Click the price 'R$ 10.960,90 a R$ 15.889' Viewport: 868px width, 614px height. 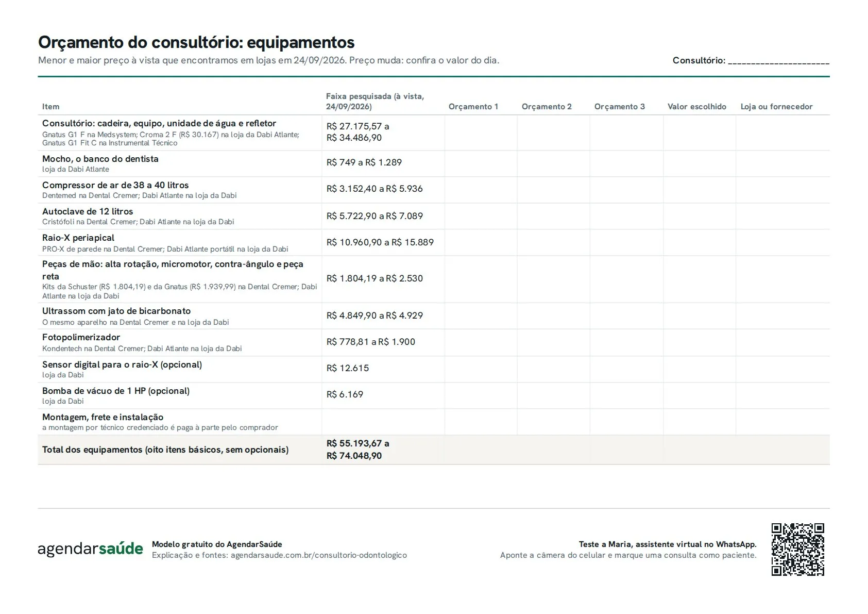380,242
